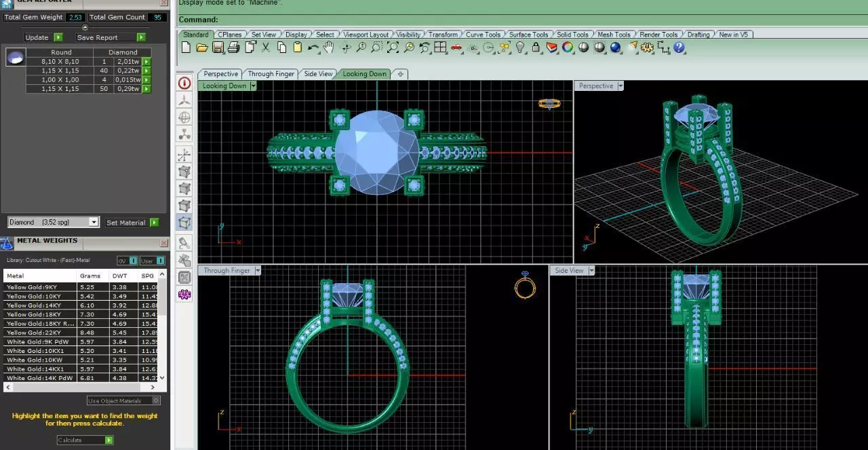Click the green arrow for the 1,00 X 1,00 gem row

coord(146,80)
